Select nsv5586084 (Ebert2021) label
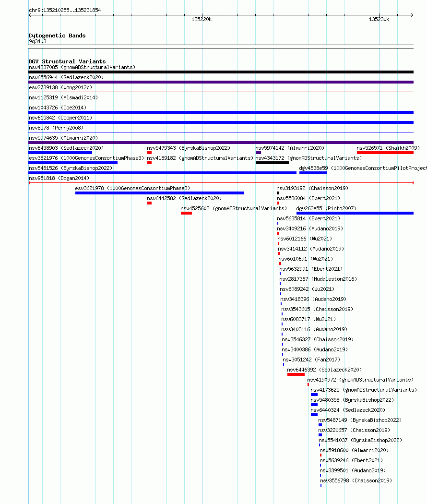 pyautogui.click(x=308, y=198)
